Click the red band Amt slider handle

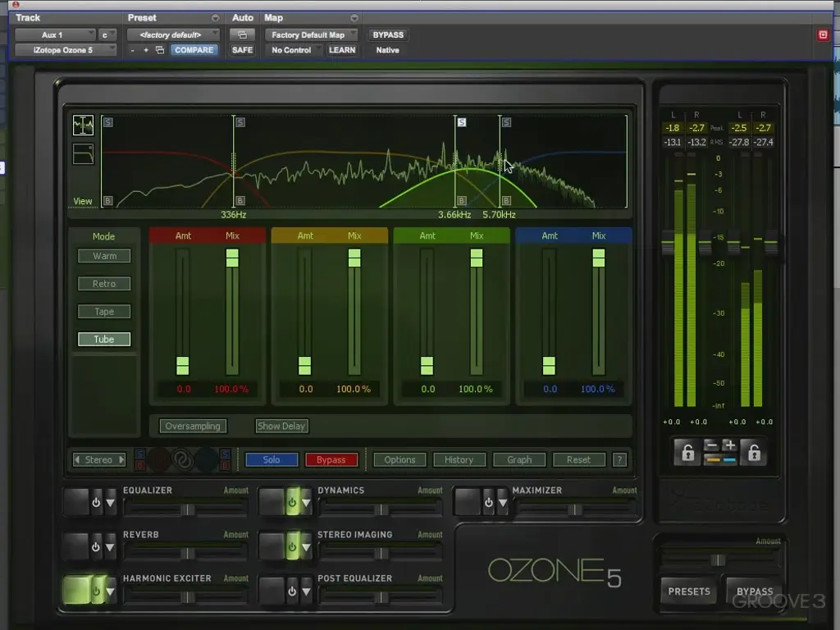[x=183, y=366]
